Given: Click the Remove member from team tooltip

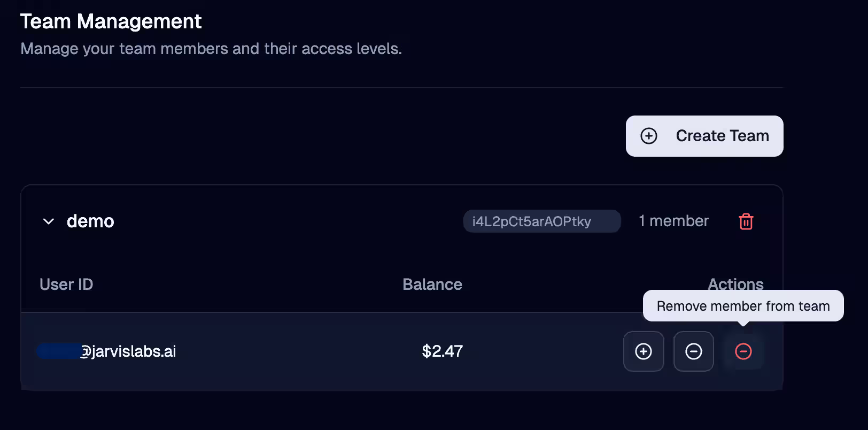Looking at the screenshot, I should [x=743, y=306].
